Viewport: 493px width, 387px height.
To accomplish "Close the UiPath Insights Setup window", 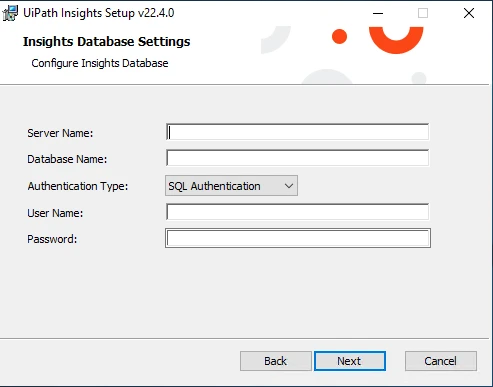I will coord(469,13).
